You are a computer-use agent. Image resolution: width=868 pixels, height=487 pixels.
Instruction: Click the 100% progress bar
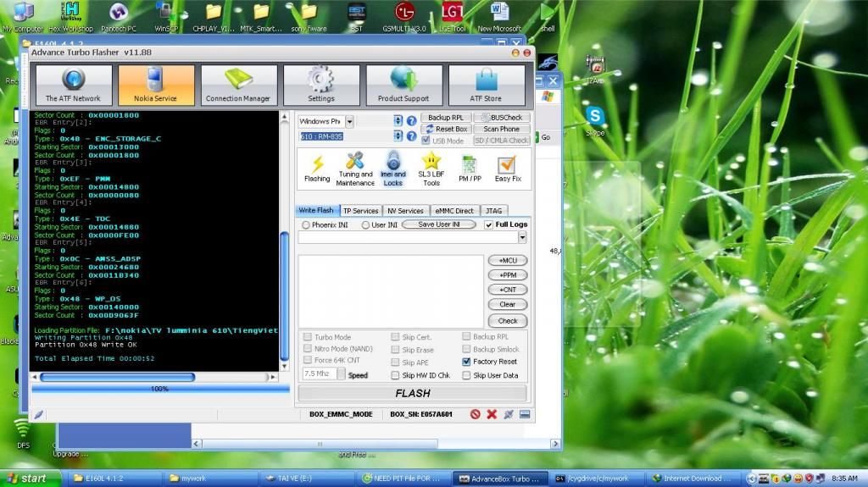pyautogui.click(x=160, y=389)
